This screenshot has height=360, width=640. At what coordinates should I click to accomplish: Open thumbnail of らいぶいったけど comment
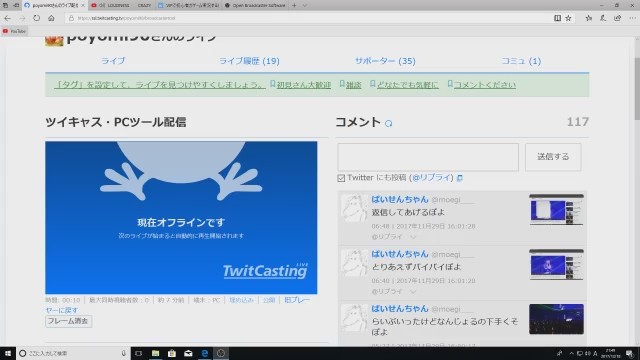click(556, 319)
